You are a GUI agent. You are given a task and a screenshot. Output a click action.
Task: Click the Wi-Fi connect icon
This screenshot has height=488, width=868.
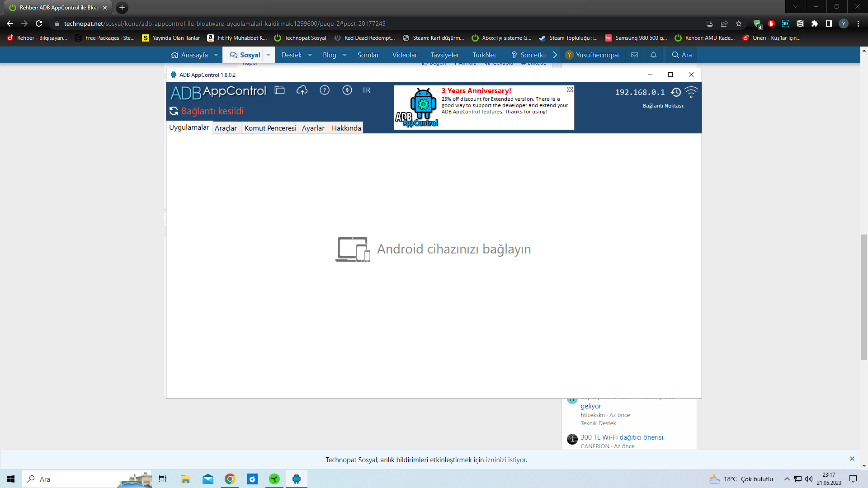pyautogui.click(x=691, y=92)
